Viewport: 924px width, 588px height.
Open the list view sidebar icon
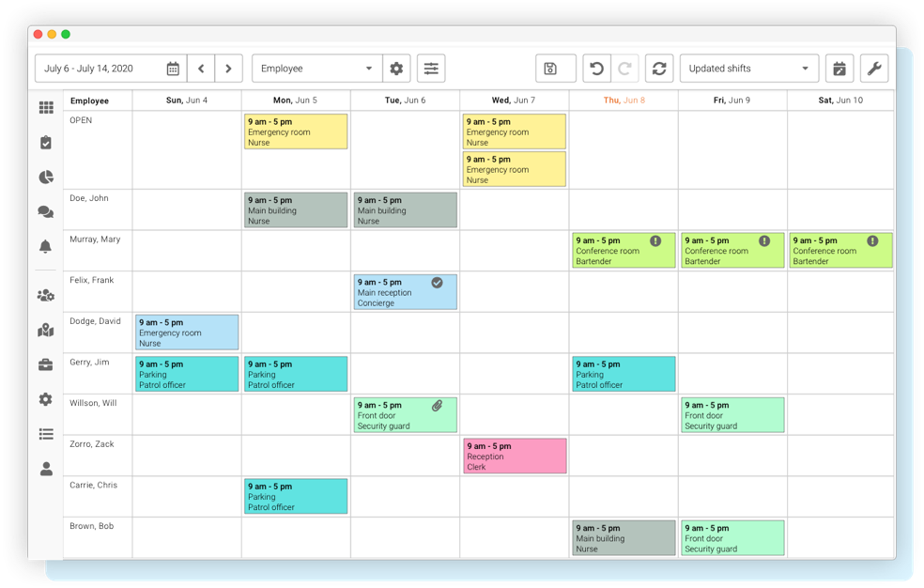pos(46,434)
